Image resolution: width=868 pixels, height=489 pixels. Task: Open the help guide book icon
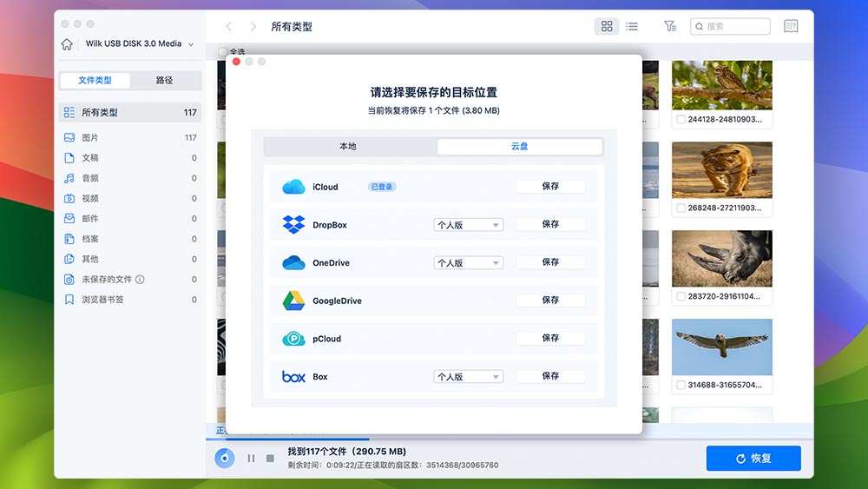(791, 26)
